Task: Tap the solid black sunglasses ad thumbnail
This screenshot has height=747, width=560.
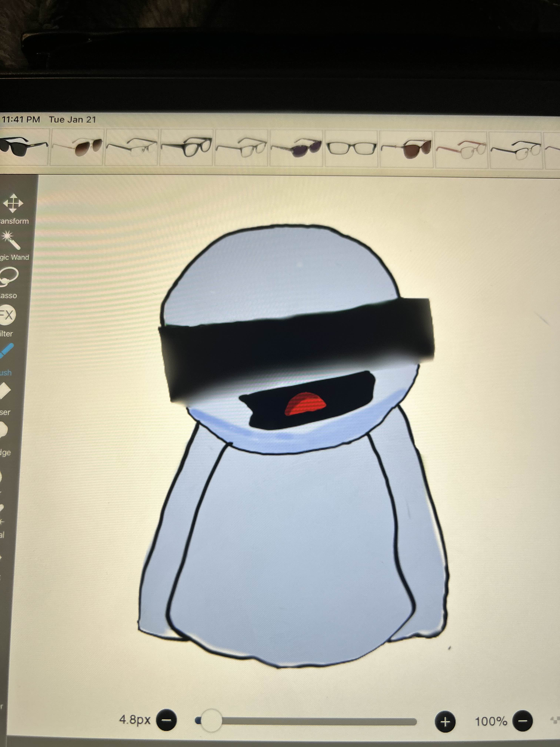Action: click(x=24, y=147)
